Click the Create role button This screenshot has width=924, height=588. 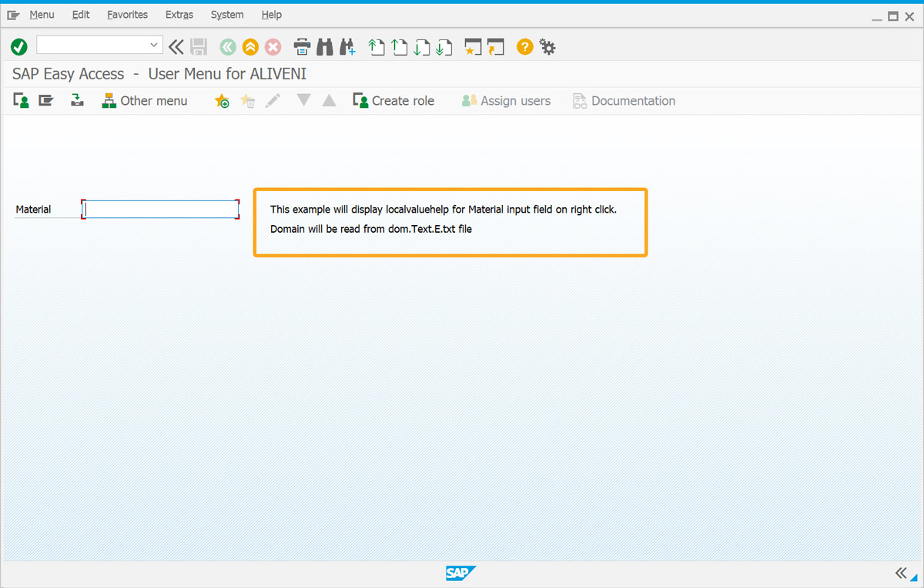click(393, 101)
